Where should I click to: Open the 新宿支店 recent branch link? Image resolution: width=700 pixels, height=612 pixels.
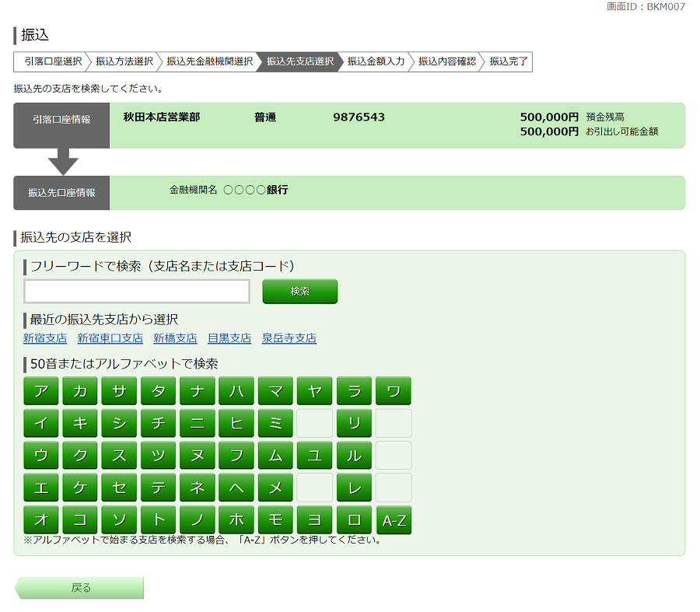(45, 338)
